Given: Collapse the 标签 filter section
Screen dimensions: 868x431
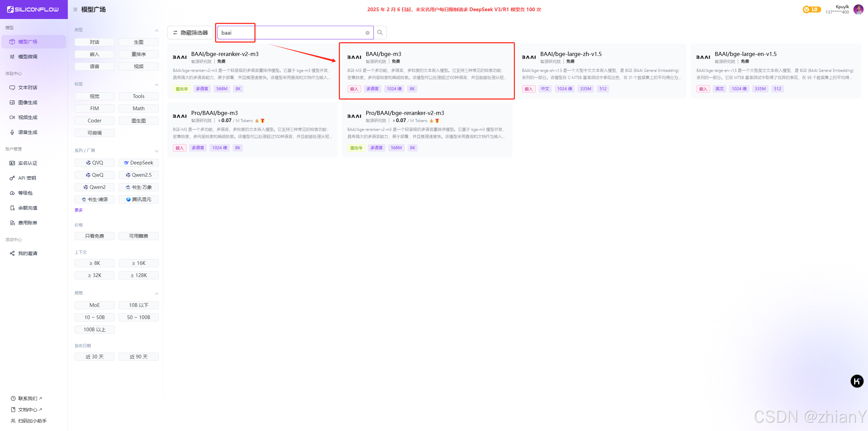Looking at the screenshot, I should (x=157, y=85).
